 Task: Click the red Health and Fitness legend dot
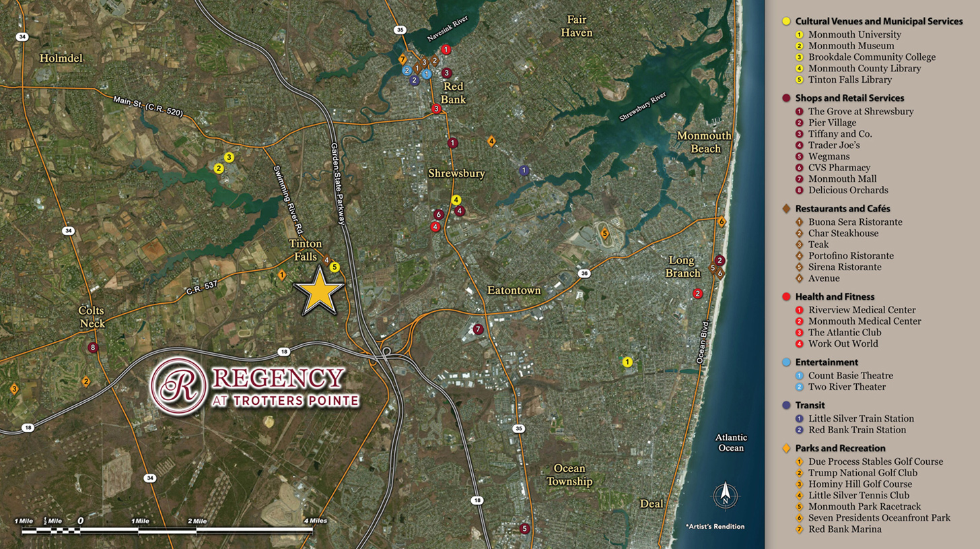tap(786, 296)
